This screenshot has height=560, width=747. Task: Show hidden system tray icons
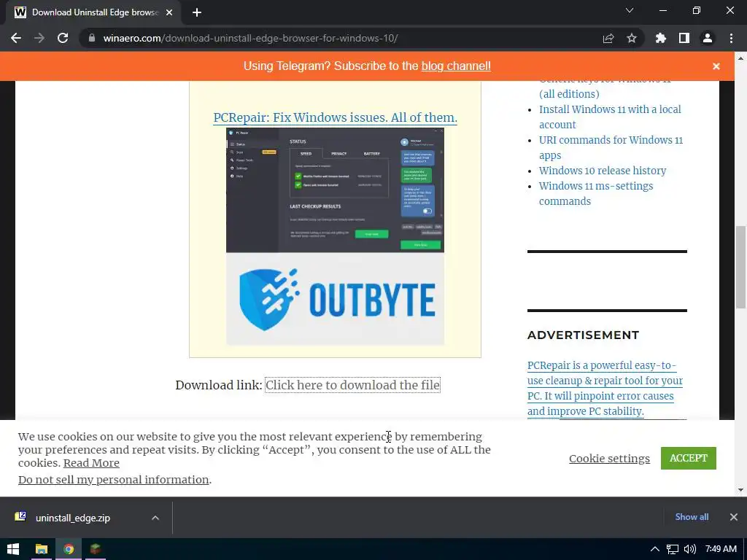(x=655, y=549)
